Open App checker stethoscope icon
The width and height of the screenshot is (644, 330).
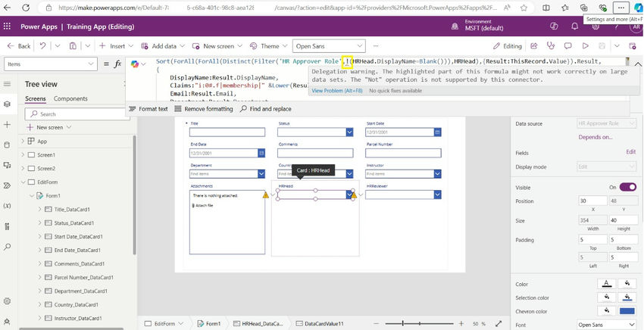click(551, 46)
